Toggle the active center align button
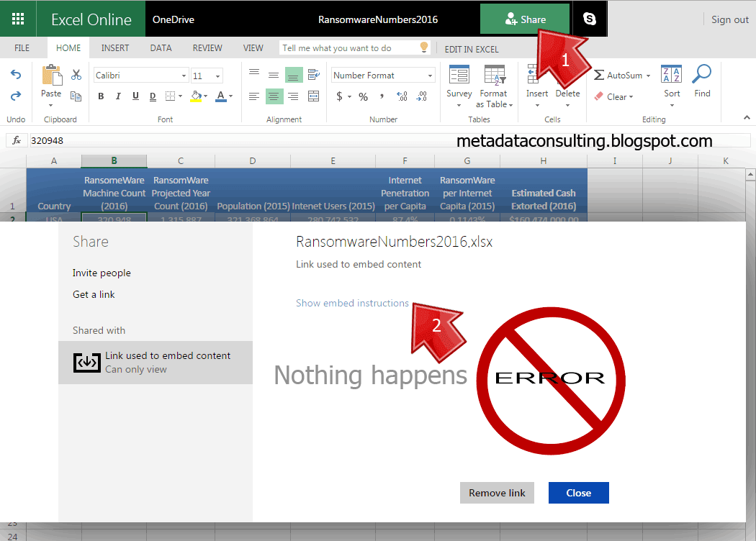 (274, 96)
